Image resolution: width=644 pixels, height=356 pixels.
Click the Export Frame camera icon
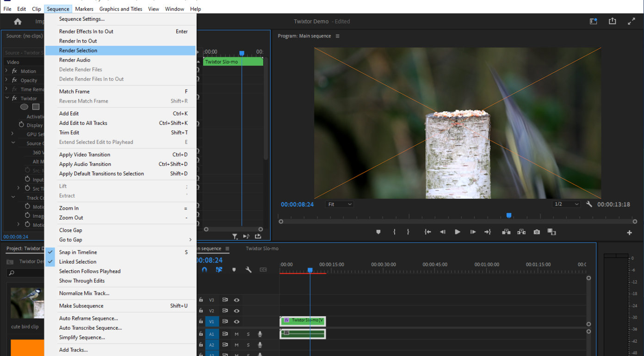point(537,233)
